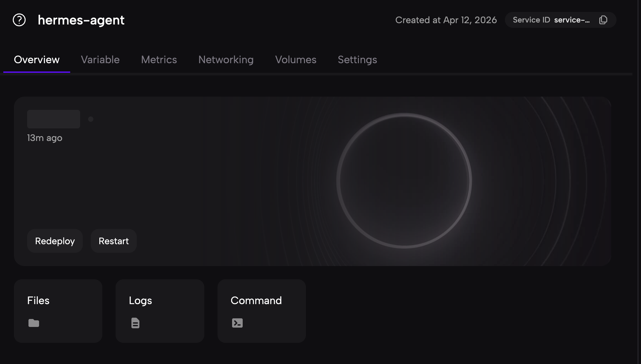Click the document icon in Logs card
Image resolution: width=641 pixels, height=364 pixels.
click(x=135, y=323)
